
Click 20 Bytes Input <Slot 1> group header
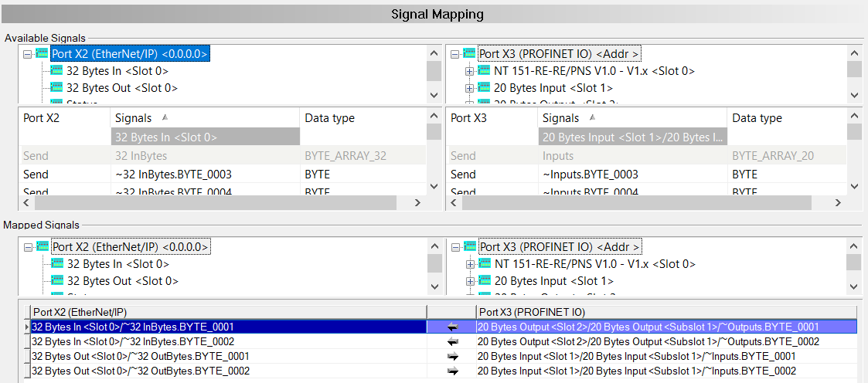coord(633,137)
